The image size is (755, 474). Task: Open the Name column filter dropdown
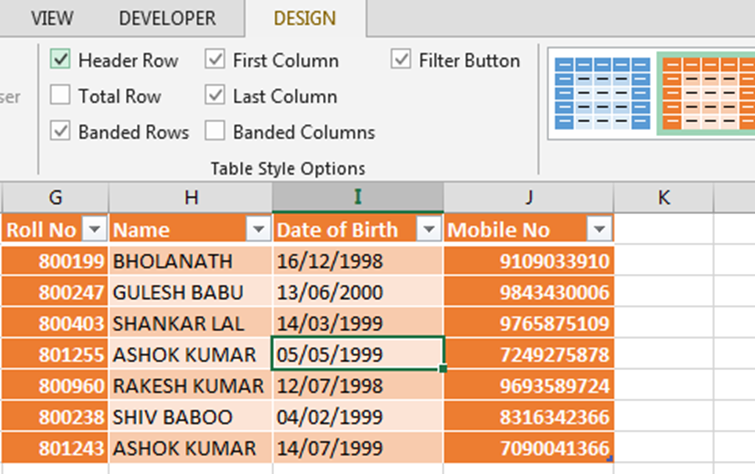click(x=258, y=230)
